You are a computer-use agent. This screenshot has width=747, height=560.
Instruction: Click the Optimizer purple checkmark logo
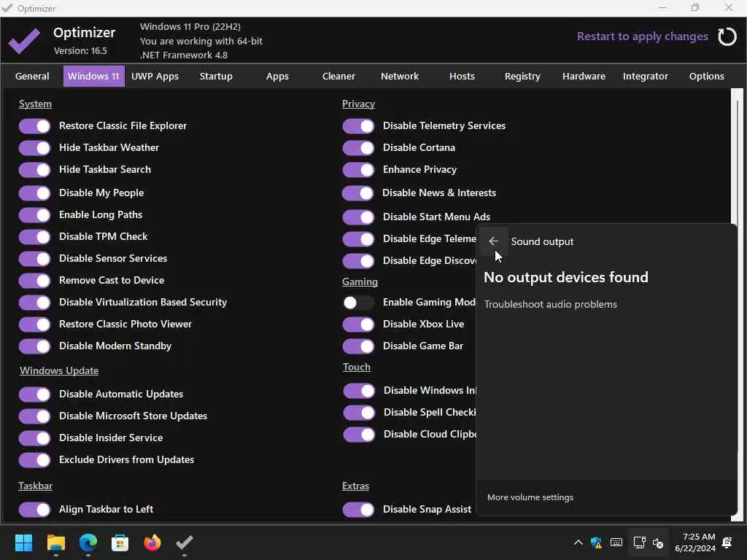[24, 41]
